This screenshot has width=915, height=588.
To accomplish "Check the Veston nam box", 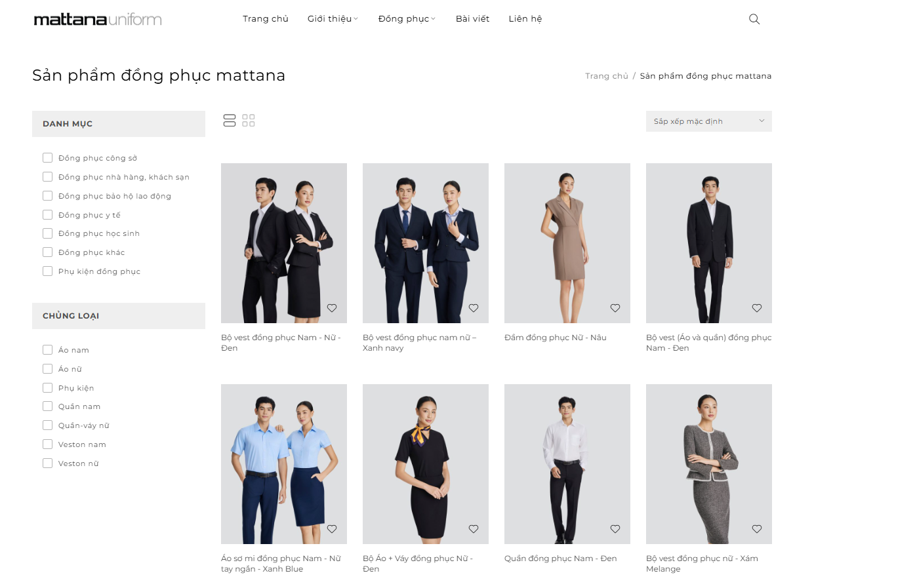I will pos(47,444).
